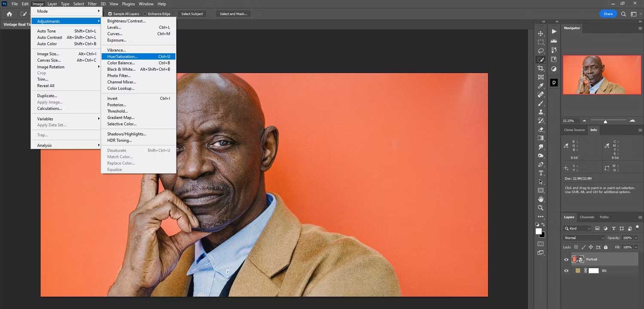Expand the Image Rotation submenu
The width and height of the screenshot is (644, 309).
coord(50,67)
